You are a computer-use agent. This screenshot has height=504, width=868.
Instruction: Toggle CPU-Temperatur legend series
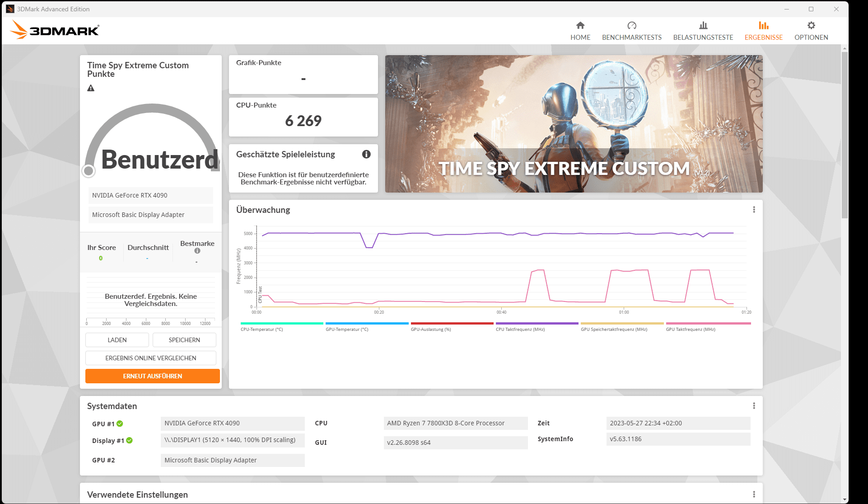point(262,329)
